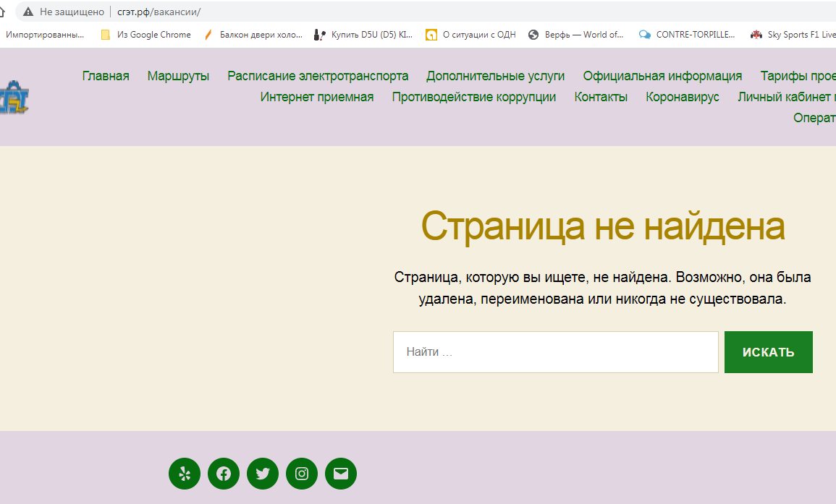Open the 'Маршруты' menu item
This screenshot has width=836, height=504.
[x=178, y=76]
